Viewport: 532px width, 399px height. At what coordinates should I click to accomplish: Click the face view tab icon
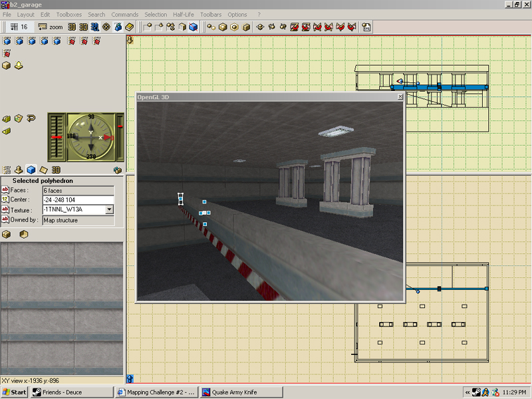coord(43,170)
